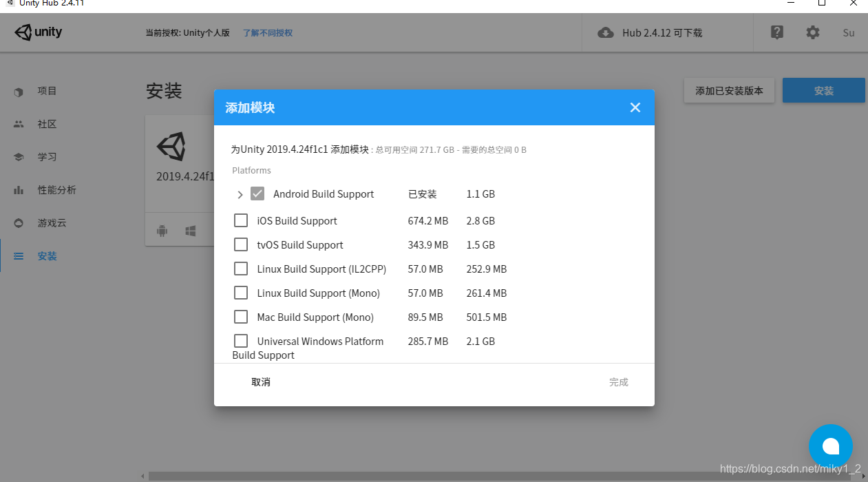Click the 社区 people icon in sidebar
Screen dimensions: 868x482
click(x=19, y=124)
